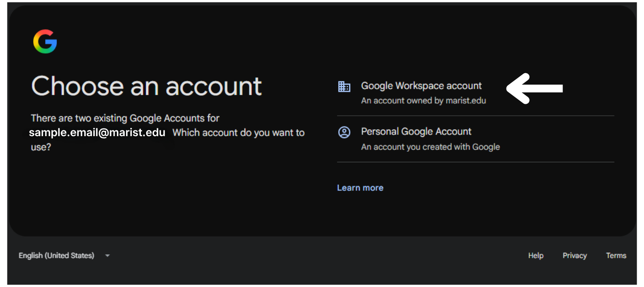The height and width of the screenshot is (287, 644).
Task: Click the personal account profile icon
Action: [x=344, y=132]
